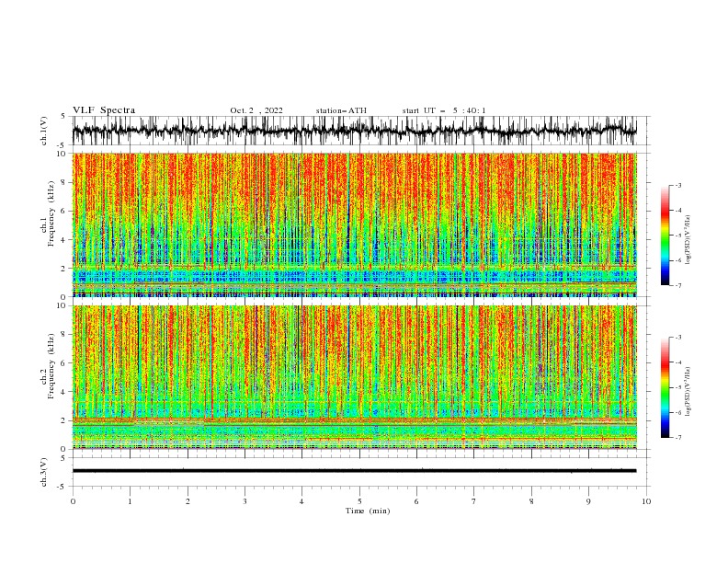This screenshot has width=728, height=563.
Task: Click the ch.2 spectrogram panel
Action: tap(354, 377)
